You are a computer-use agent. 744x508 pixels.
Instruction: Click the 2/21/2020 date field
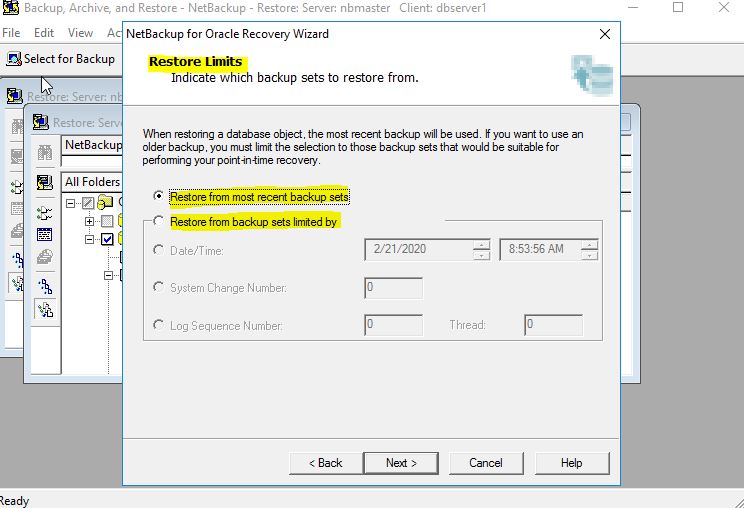coord(419,249)
